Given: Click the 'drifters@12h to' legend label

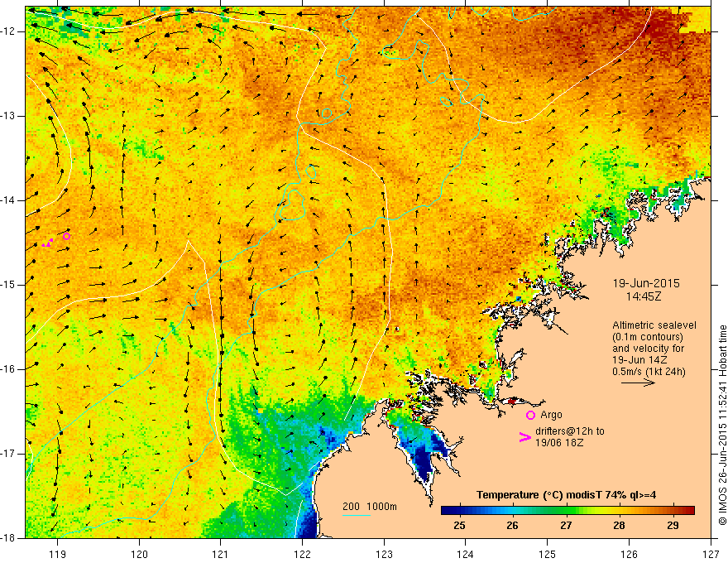Looking at the screenshot, I should pyautogui.click(x=570, y=431).
